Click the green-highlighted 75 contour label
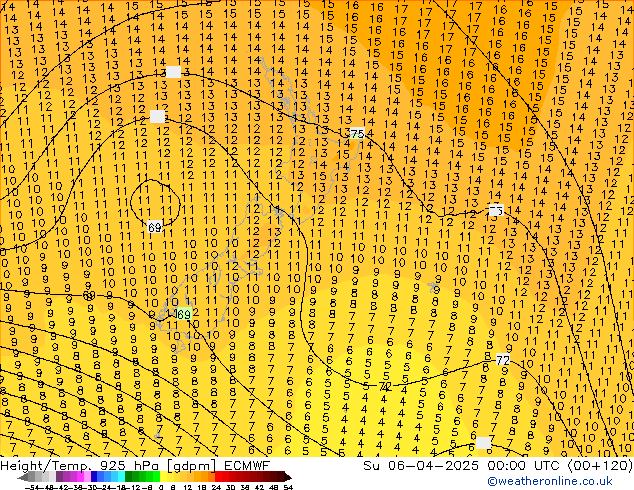 tap(357, 133)
